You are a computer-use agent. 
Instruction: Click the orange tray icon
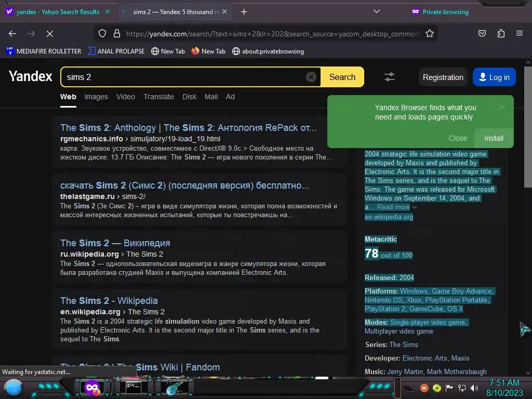424,388
